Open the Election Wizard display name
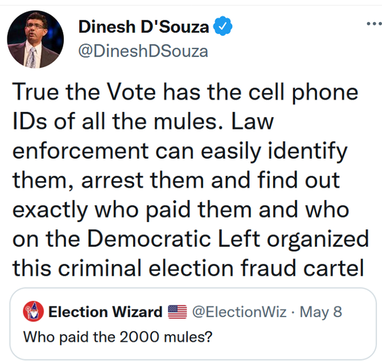This screenshot has width=382, height=361. coord(105,312)
